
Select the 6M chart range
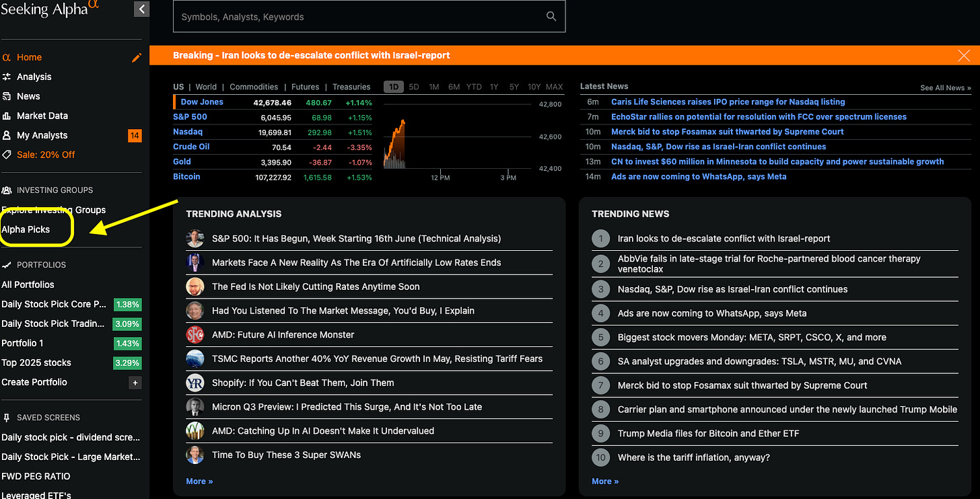click(454, 87)
